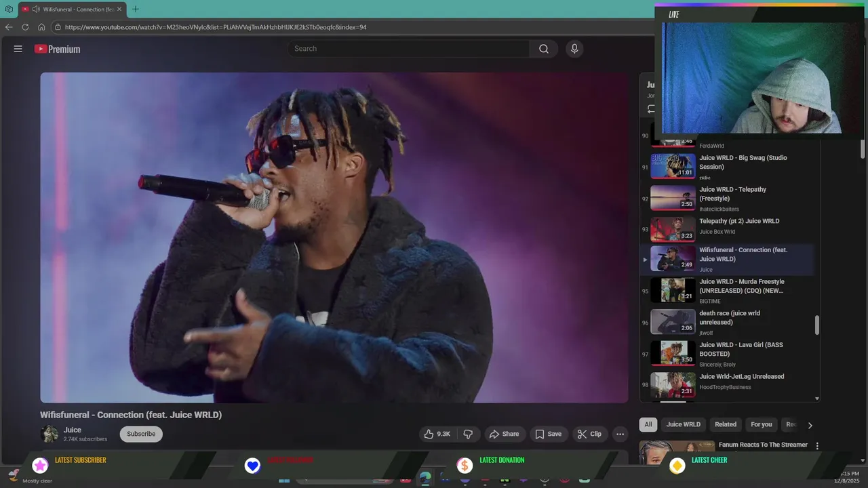Click title Juice Wrld-JetLag Unreleased

742,376
